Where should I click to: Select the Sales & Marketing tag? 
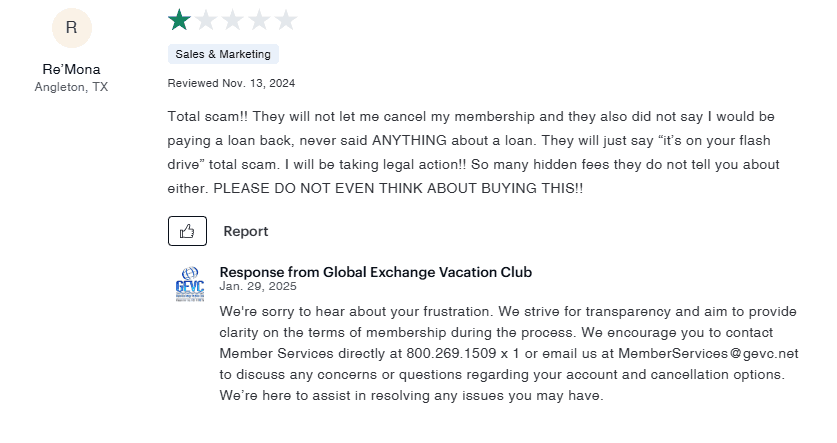point(222,54)
